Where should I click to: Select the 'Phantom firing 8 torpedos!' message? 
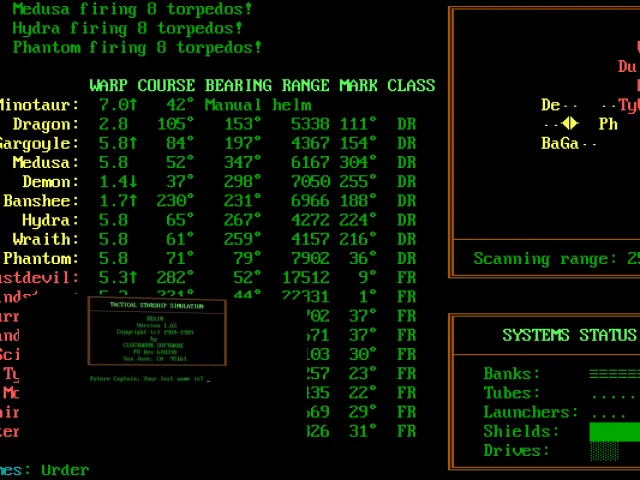tap(137, 48)
